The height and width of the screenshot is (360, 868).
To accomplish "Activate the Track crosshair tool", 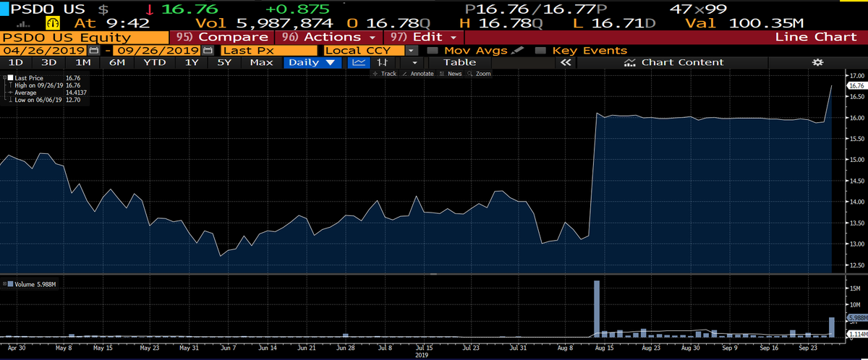I will tap(383, 74).
